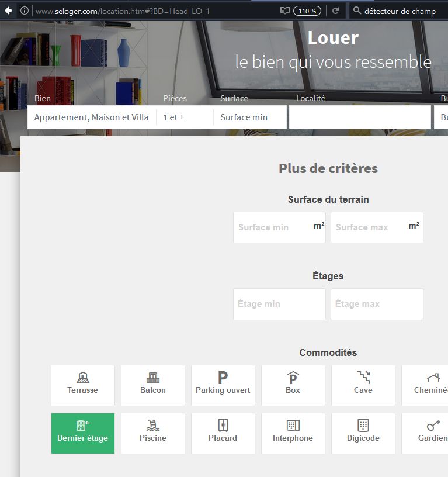This screenshot has width=448, height=477.
Task: Enable the Digicode amenity
Action: pos(363,433)
